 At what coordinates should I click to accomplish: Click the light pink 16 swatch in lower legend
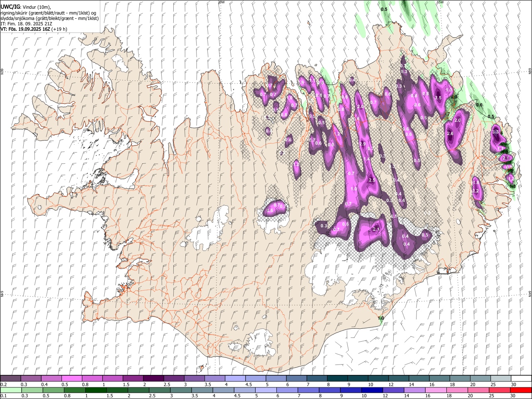(x=436, y=390)
